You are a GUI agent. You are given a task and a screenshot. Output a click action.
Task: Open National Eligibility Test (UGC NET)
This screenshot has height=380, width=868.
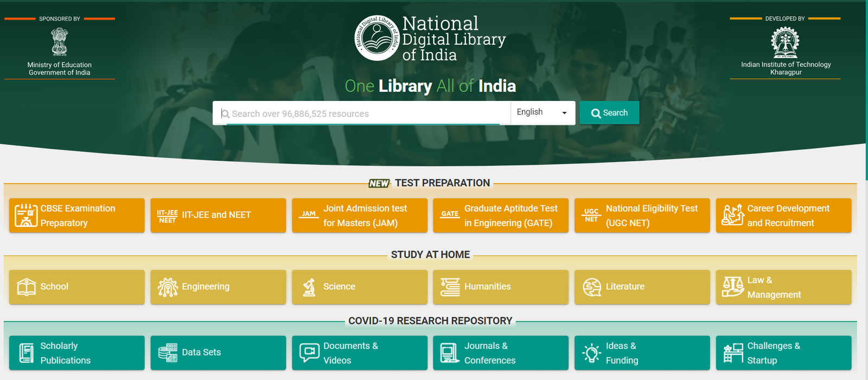pyautogui.click(x=642, y=216)
